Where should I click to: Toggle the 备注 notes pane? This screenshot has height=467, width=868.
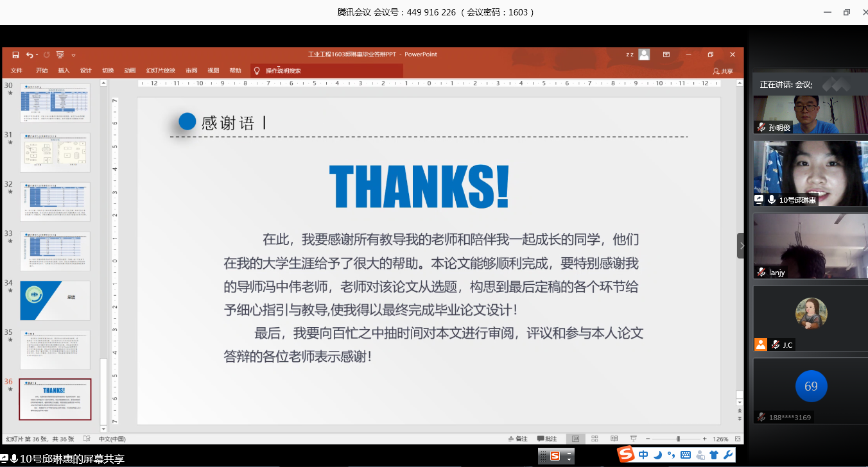click(516, 439)
